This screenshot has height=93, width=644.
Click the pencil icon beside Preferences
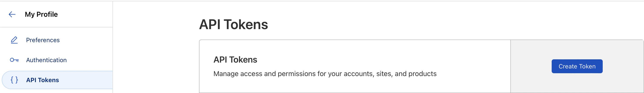click(14, 40)
